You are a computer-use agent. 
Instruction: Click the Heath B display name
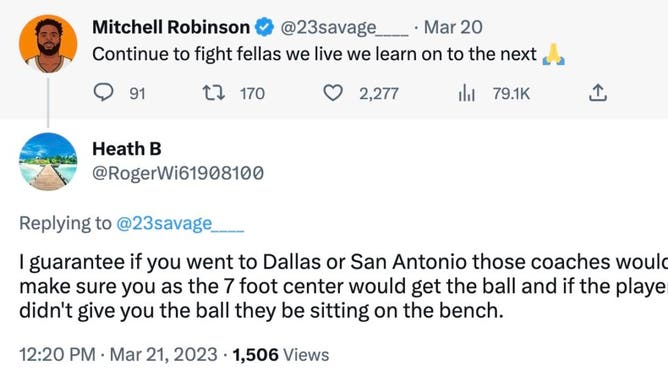click(127, 149)
